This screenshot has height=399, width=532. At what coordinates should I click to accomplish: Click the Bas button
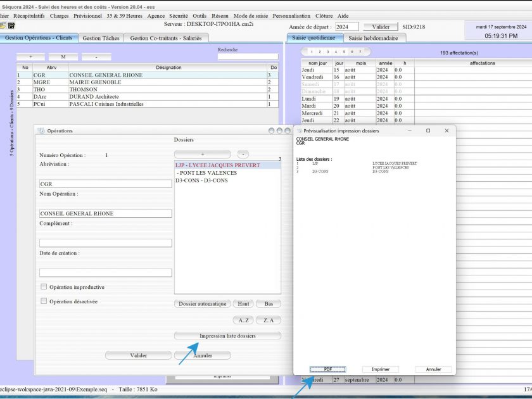[269, 303]
